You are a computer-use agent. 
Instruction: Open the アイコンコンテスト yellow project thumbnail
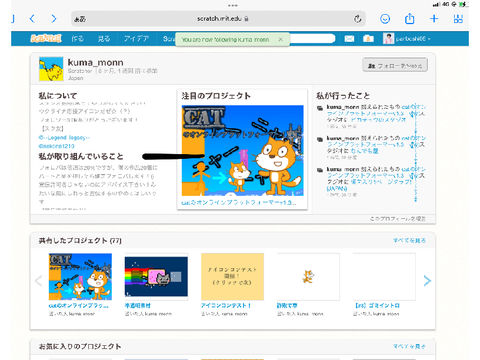click(x=232, y=276)
